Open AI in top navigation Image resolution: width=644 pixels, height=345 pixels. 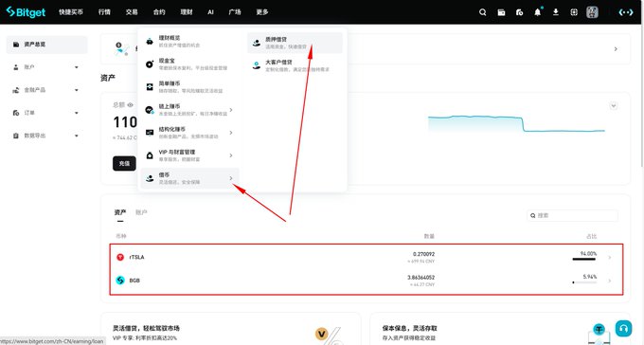[210, 12]
